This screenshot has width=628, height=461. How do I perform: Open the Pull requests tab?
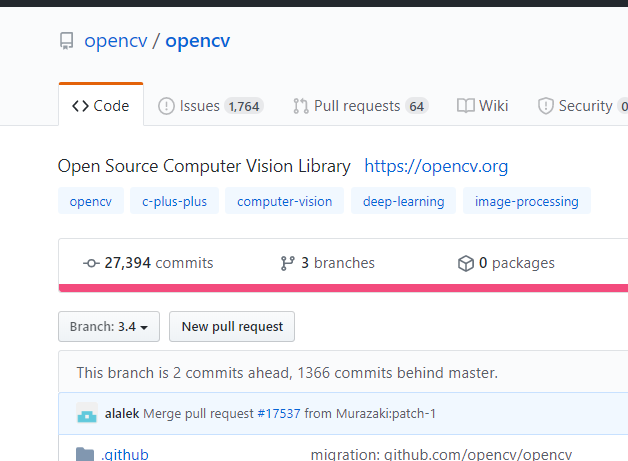359,106
